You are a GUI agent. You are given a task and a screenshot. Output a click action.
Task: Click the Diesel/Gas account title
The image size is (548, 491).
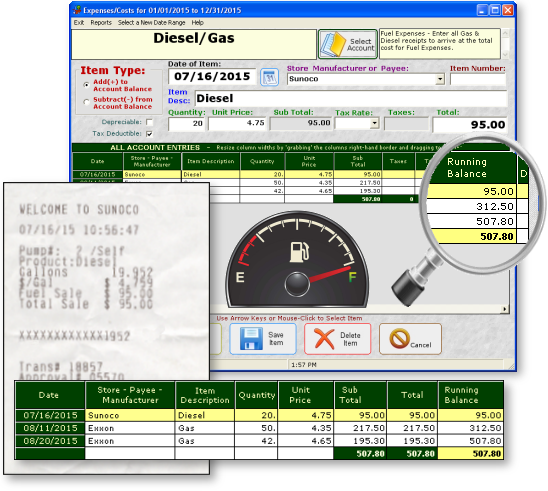(194, 38)
